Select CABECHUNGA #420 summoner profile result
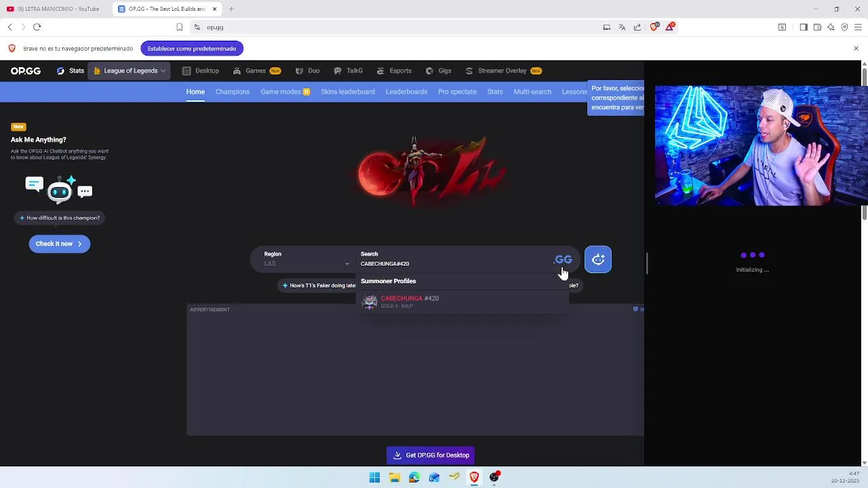868x488 pixels. coord(462,302)
